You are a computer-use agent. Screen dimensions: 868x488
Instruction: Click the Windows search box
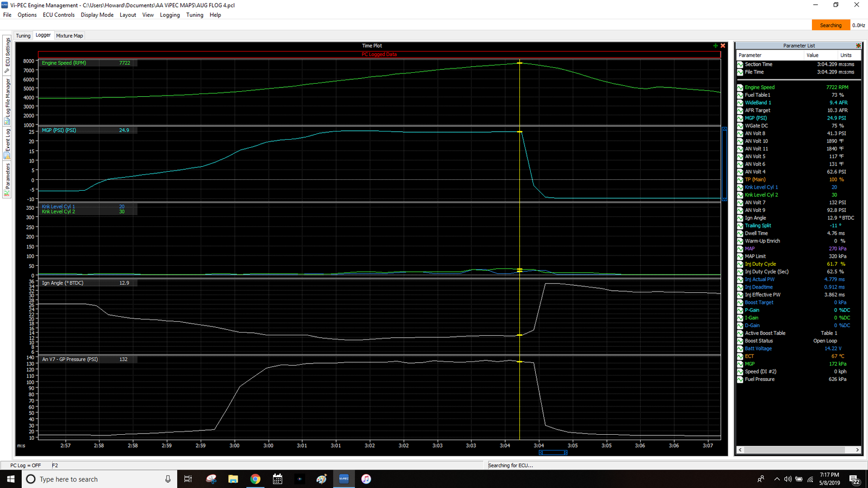point(100,479)
